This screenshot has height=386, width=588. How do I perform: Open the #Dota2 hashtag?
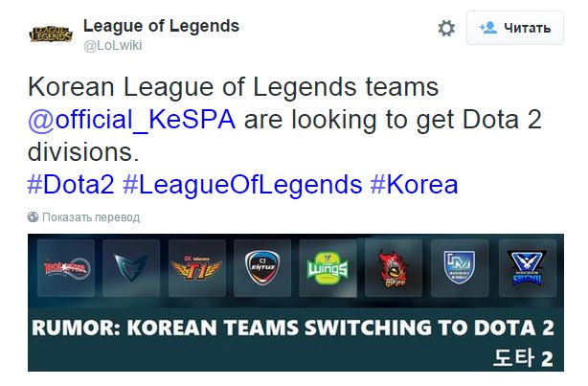tap(71, 185)
